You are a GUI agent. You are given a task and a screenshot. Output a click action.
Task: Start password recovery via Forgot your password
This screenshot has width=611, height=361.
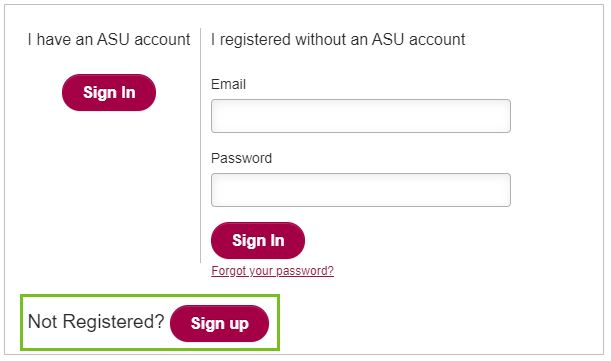tap(272, 271)
